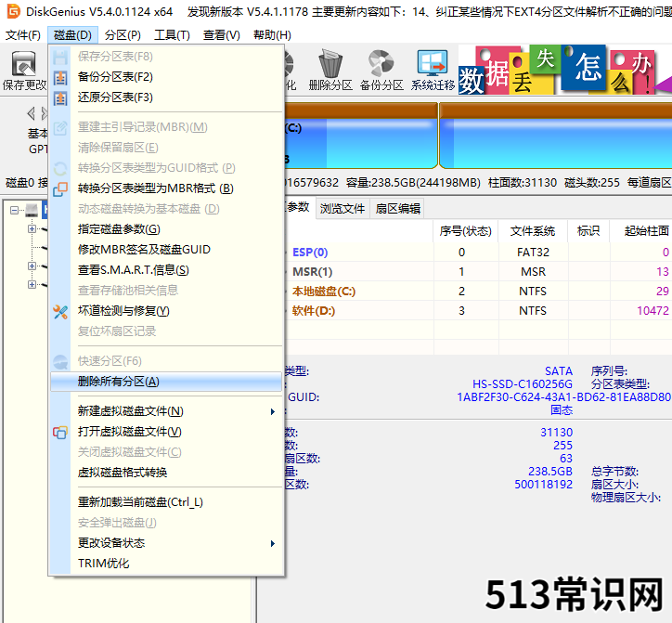The height and width of the screenshot is (623, 672).
Task: Select the 软件(D:) partition row
Action: (478, 311)
